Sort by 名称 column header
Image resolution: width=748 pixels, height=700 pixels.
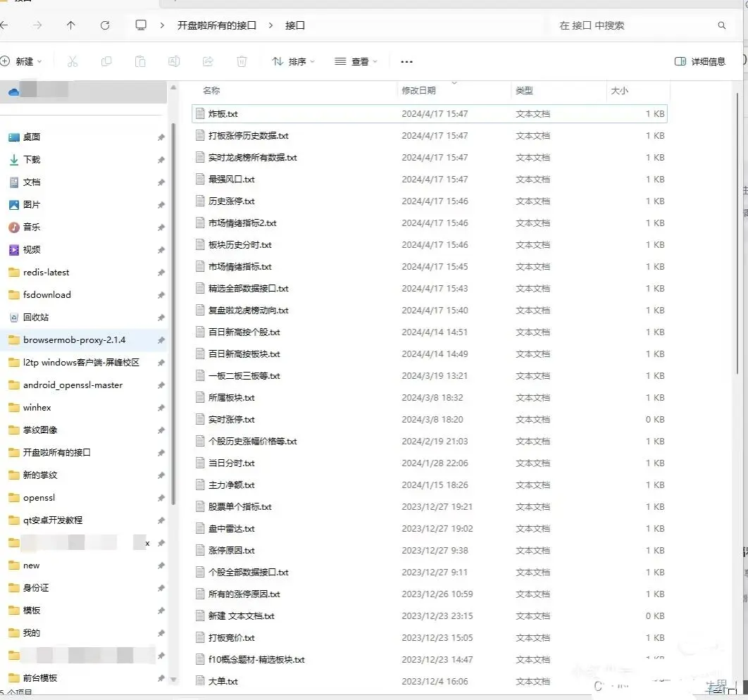[x=211, y=91]
